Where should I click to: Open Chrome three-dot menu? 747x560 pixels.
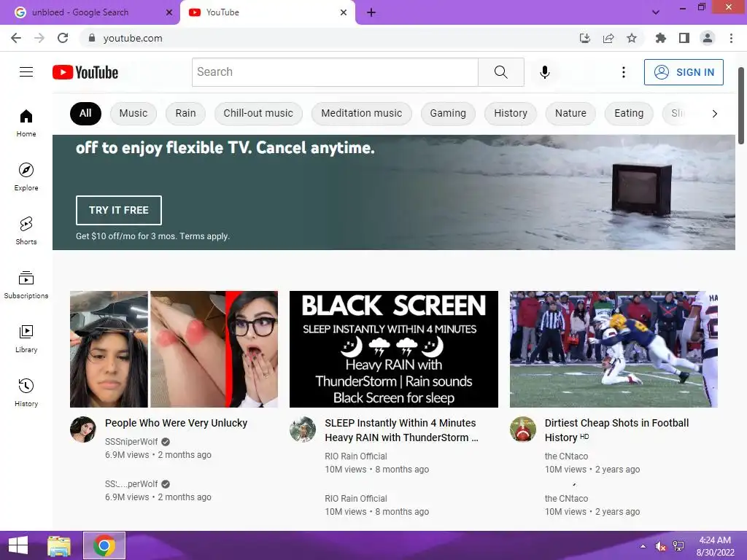coord(731,38)
